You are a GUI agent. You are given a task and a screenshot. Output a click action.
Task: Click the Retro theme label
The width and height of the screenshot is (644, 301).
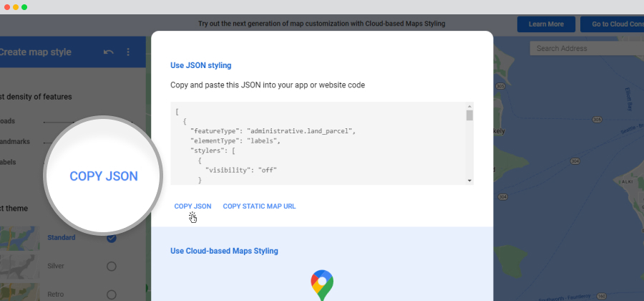(x=55, y=295)
